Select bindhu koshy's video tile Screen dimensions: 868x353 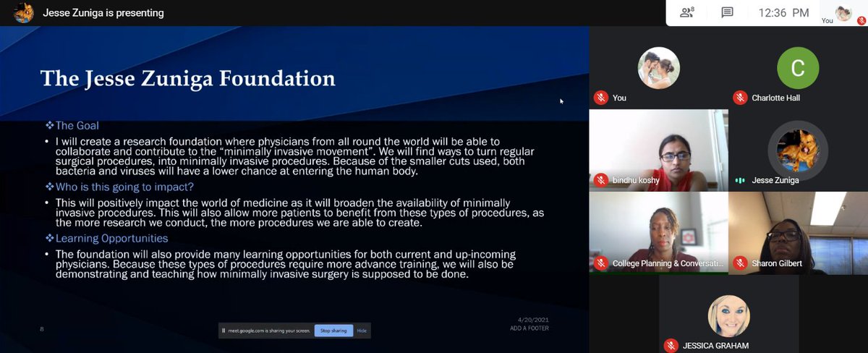[x=659, y=150]
